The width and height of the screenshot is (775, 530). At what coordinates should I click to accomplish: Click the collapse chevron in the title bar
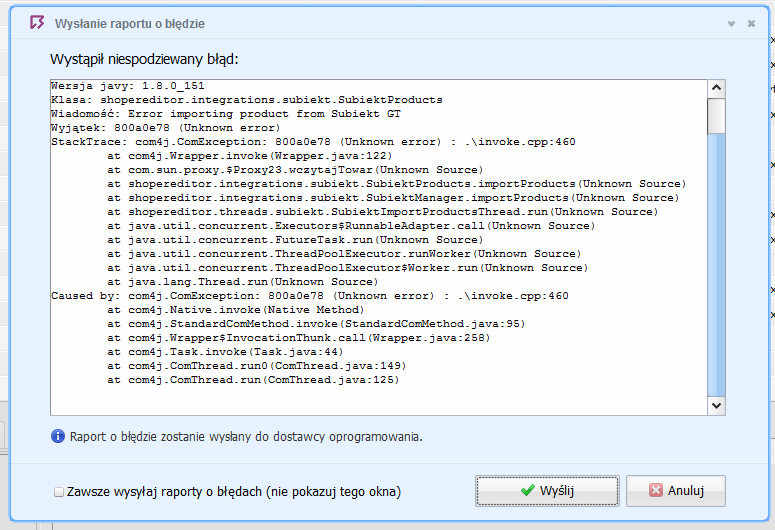pos(732,24)
